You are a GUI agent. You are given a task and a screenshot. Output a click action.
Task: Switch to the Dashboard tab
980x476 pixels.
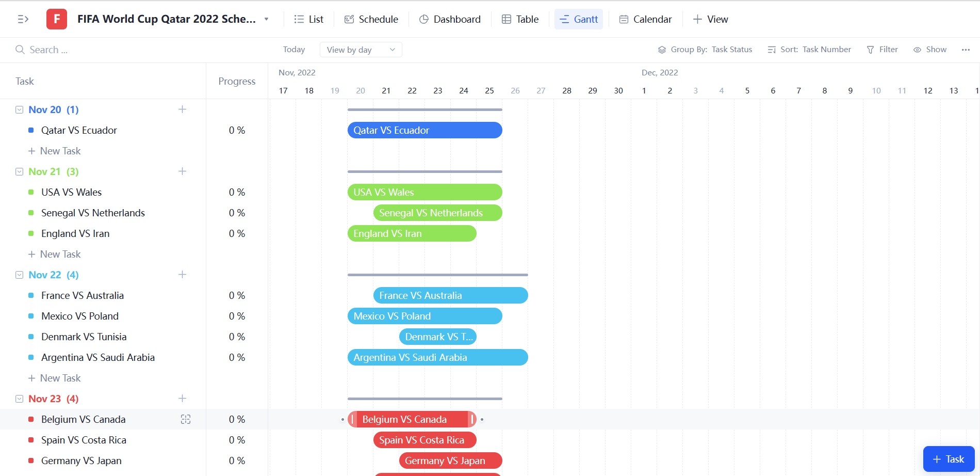450,19
